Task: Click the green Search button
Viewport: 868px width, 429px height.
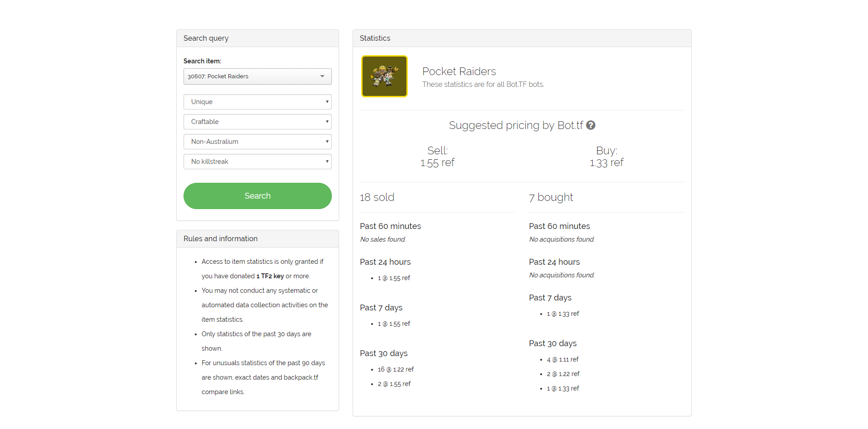Action: [x=258, y=196]
